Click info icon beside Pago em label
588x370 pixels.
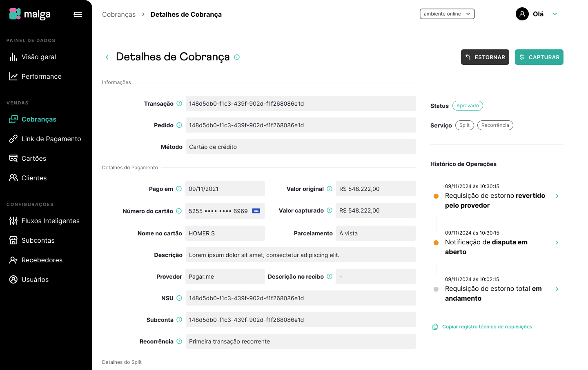pos(179,189)
